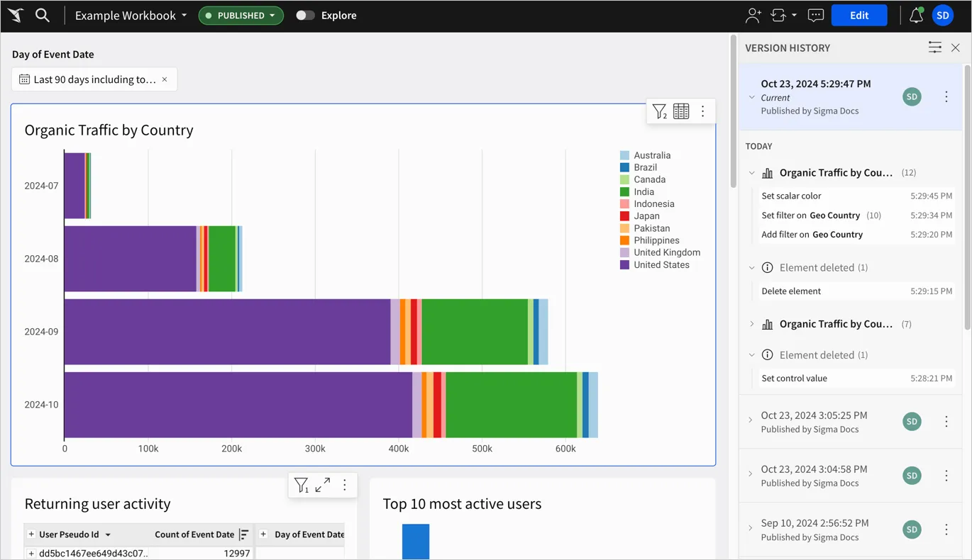The image size is (972, 560).
Task: Select the Delete element history entry
Action: (856, 291)
